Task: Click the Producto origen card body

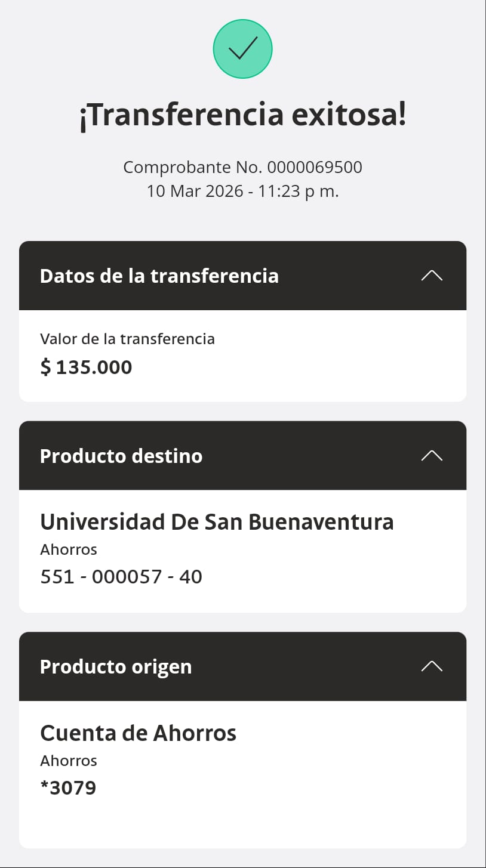Action: 243,774
